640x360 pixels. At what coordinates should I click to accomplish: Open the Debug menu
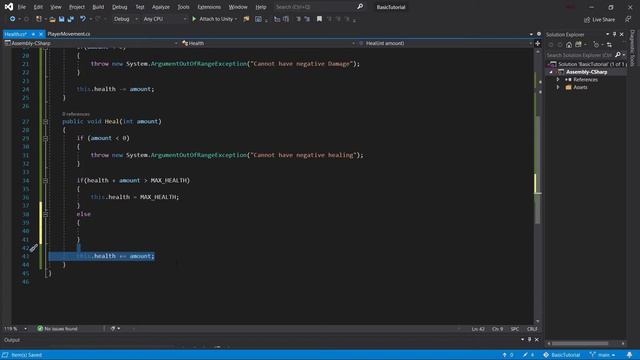[120, 7]
